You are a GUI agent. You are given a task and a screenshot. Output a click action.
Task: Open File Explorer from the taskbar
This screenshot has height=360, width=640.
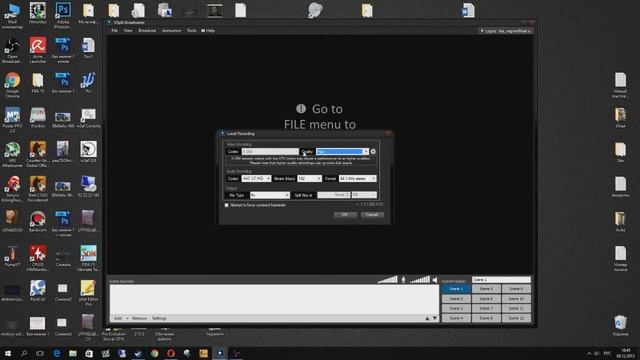[x=73, y=353]
